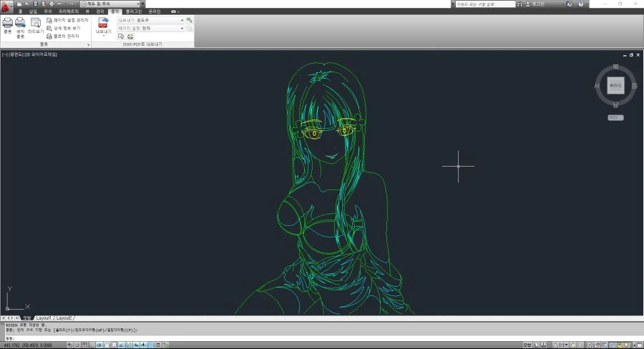
Task: Click the Save As icon in quick access toolbar
Action: pos(43,4)
